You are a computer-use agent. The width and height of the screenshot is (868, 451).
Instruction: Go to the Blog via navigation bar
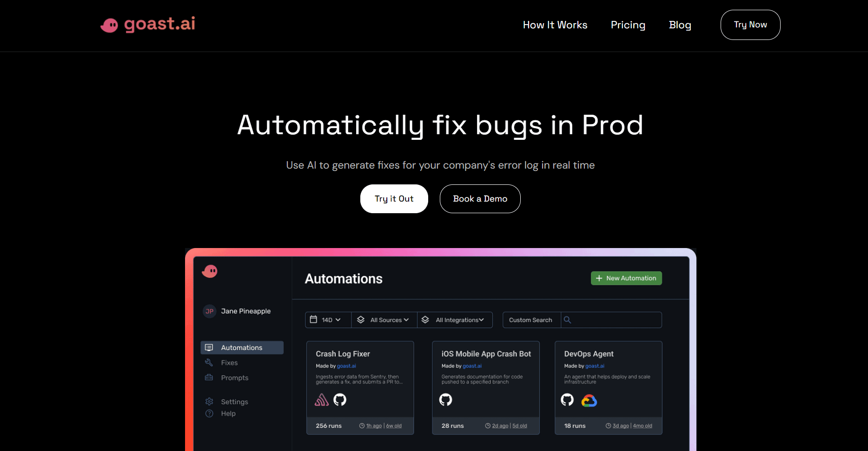point(680,25)
